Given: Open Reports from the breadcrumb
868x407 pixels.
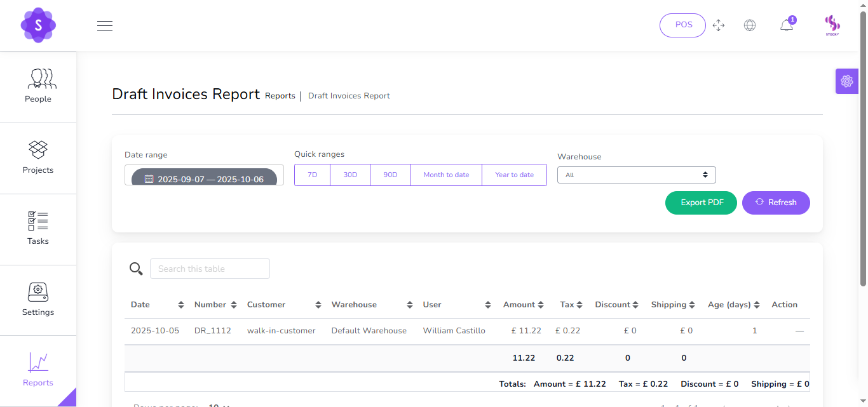Looking at the screenshot, I should coord(280,95).
